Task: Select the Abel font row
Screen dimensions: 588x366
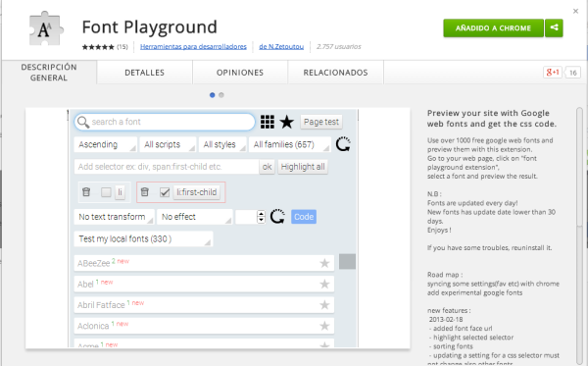Action: pos(204,284)
